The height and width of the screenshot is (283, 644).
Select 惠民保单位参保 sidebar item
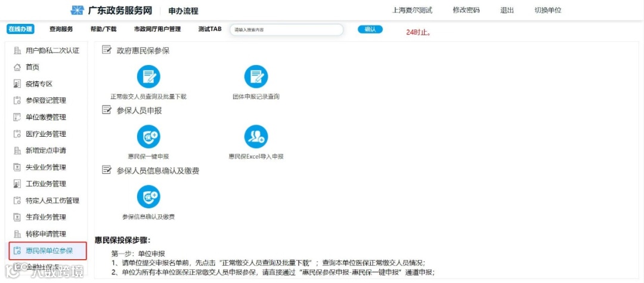pos(48,251)
